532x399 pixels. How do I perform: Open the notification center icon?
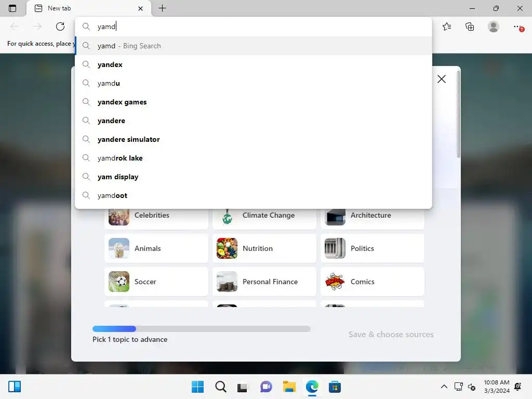point(518,387)
